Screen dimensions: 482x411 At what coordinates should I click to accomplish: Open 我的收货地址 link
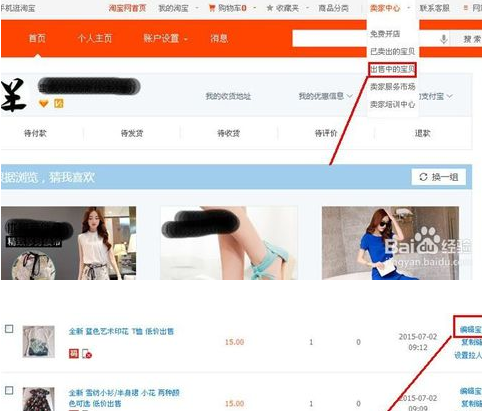tap(228, 96)
